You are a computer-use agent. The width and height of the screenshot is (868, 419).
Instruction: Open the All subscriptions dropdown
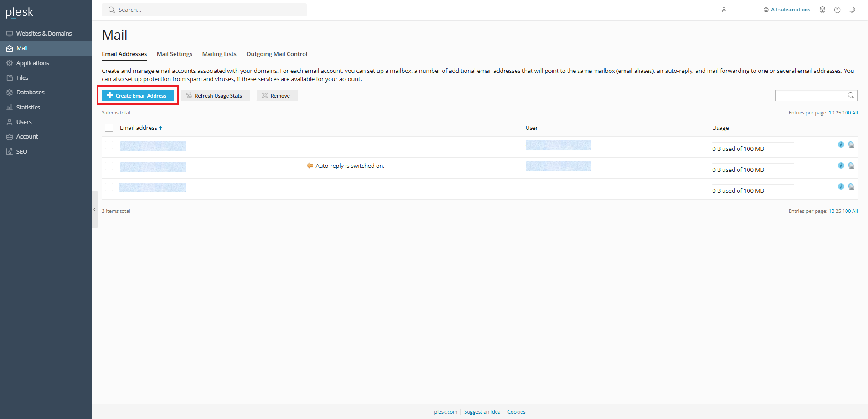pyautogui.click(x=787, y=10)
